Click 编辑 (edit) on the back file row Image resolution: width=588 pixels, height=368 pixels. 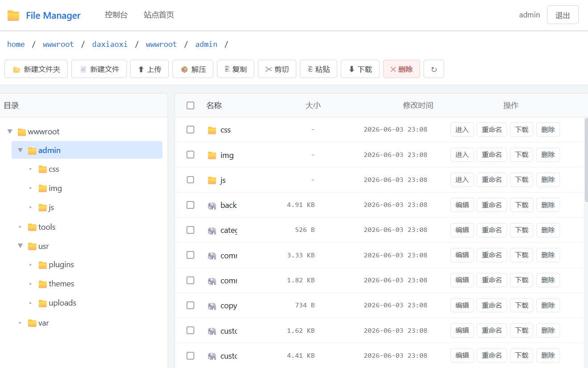coord(462,205)
